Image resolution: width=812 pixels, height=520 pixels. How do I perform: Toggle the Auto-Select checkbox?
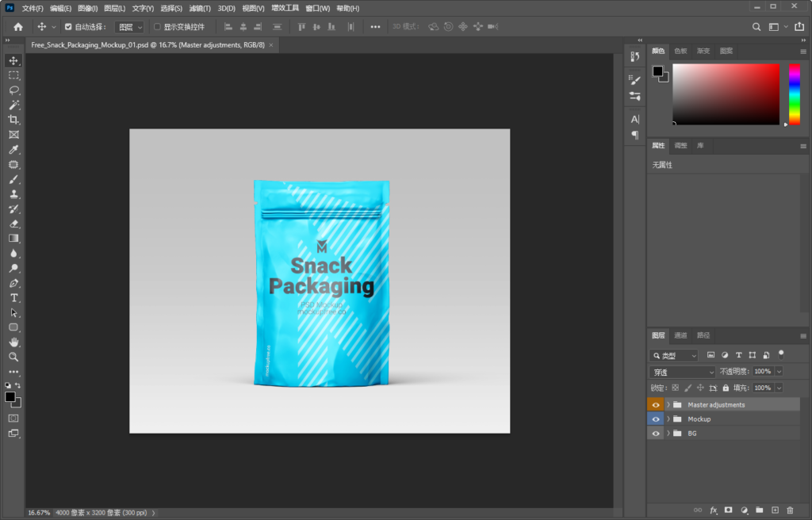68,27
